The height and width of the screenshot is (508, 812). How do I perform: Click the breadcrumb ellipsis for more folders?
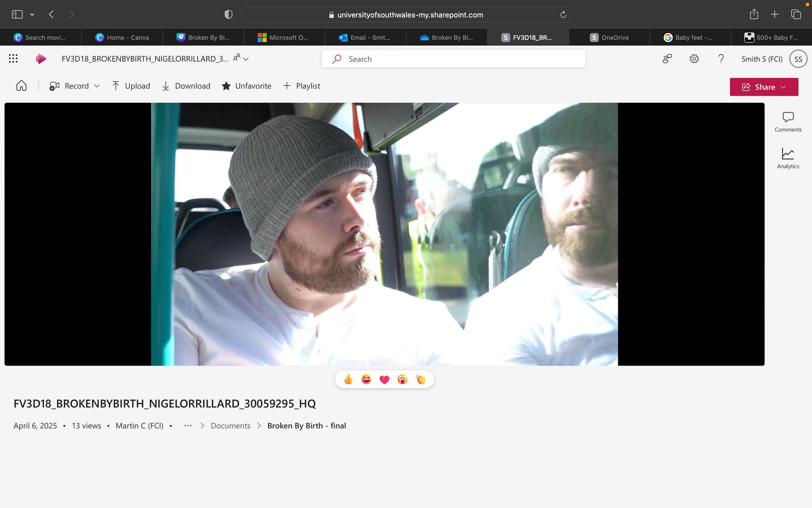[188, 426]
